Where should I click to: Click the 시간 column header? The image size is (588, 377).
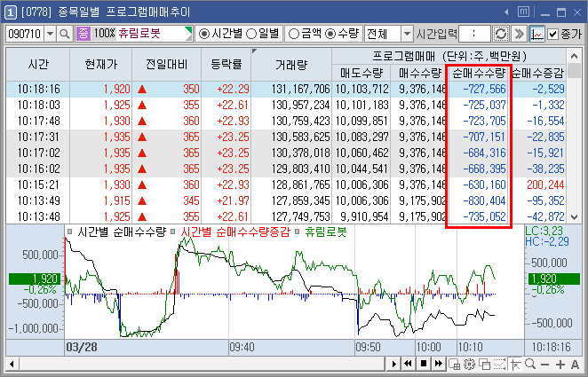coord(38,65)
